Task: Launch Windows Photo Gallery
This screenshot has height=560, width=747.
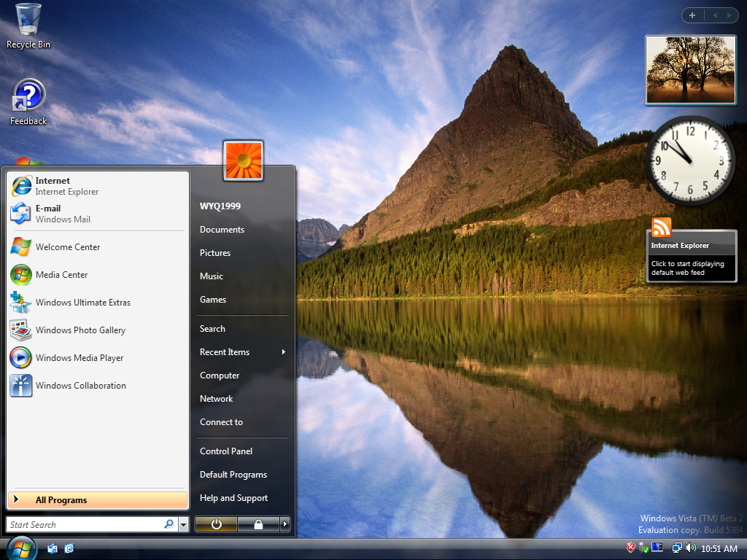Action: [98, 330]
